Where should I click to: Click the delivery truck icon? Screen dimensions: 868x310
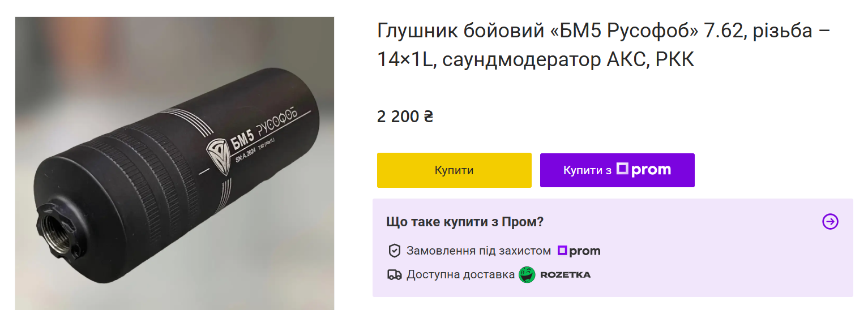[395, 275]
